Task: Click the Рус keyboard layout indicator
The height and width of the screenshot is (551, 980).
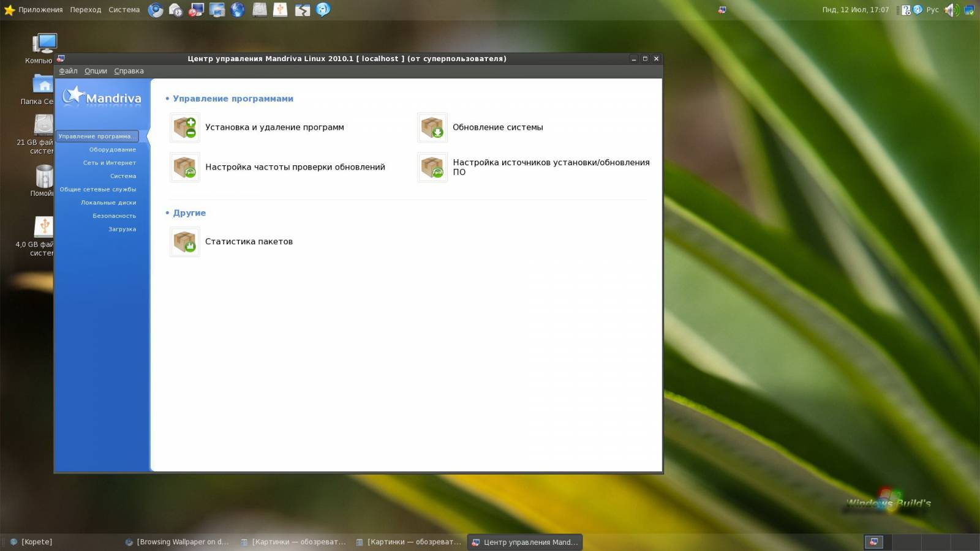Action: 932,10
